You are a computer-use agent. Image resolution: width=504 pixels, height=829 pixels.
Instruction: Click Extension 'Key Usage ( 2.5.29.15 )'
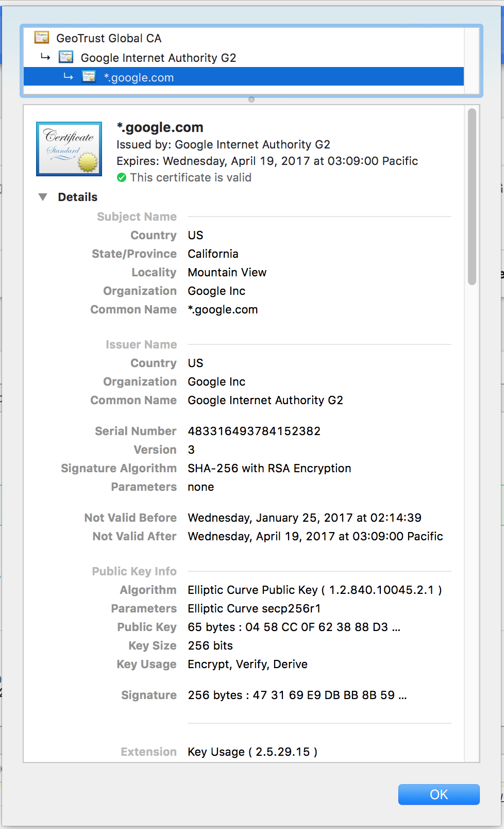253,752
